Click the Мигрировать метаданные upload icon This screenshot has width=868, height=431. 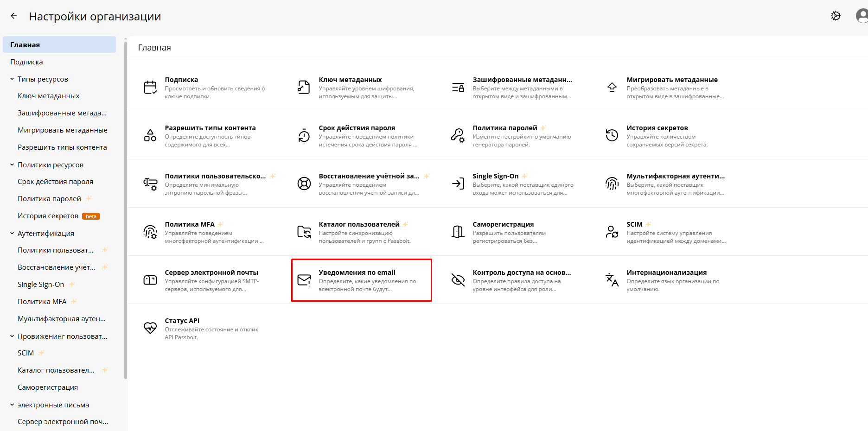(612, 87)
